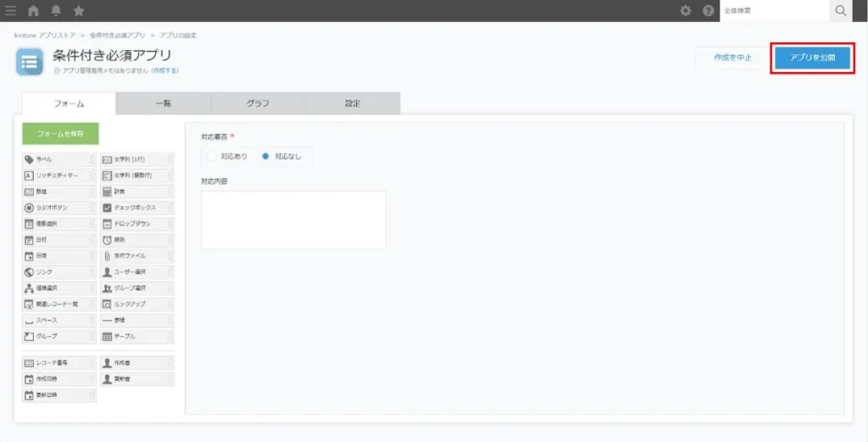This screenshot has height=442, width=868.
Task: Switch to the フォーム tab
Action: click(x=69, y=104)
